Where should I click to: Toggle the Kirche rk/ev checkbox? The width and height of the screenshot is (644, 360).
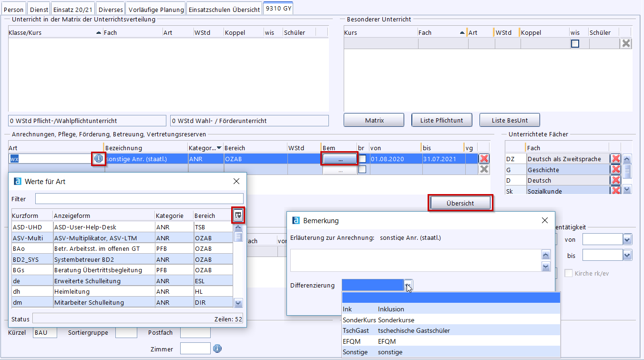pyautogui.click(x=568, y=273)
